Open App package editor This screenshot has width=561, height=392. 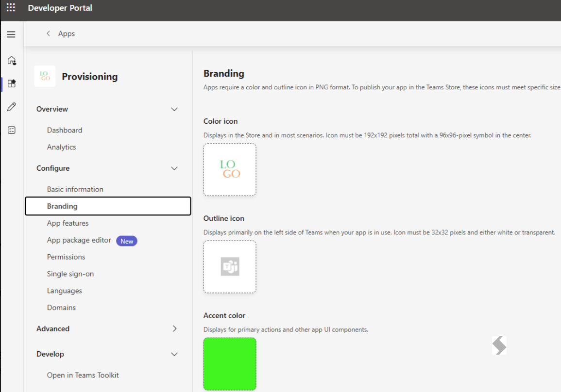[79, 240]
